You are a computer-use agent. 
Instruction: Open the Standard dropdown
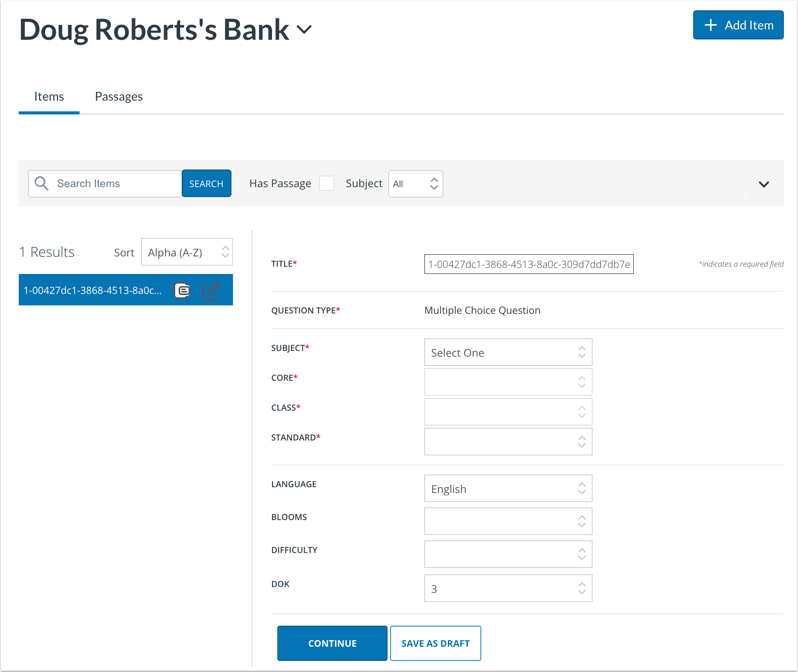click(x=508, y=442)
